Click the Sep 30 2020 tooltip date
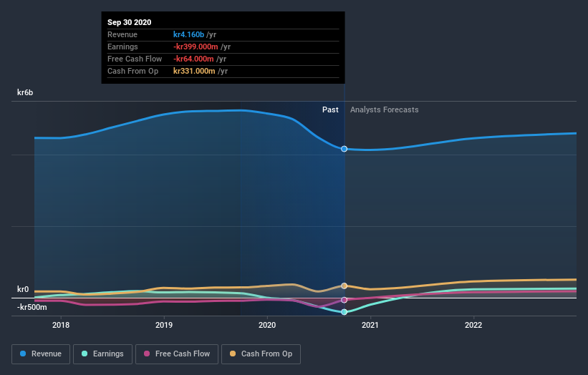 (x=130, y=22)
